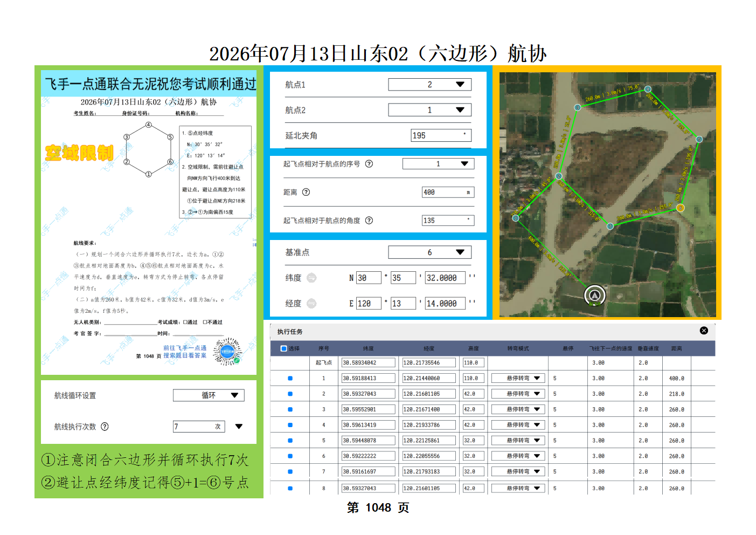Screen dimensions: 756x535
Task: Click the 航线执行次数 field showing 7
Action: pyautogui.click(x=199, y=427)
